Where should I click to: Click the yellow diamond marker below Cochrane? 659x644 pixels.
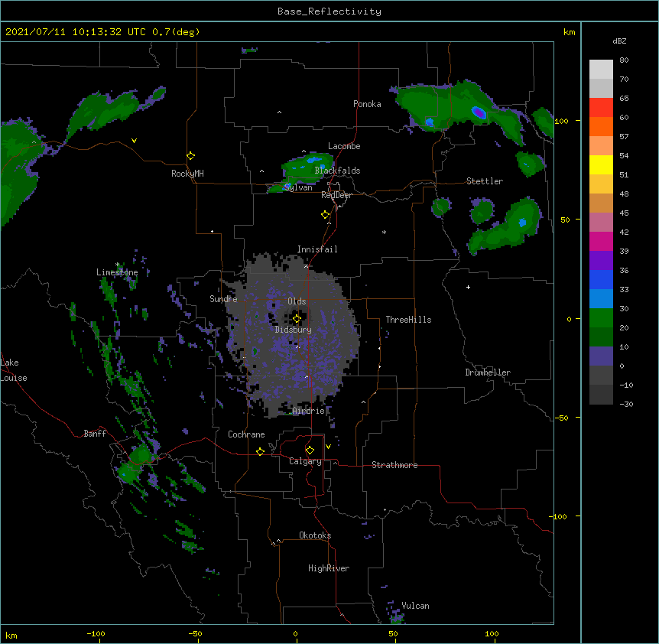[x=260, y=451]
